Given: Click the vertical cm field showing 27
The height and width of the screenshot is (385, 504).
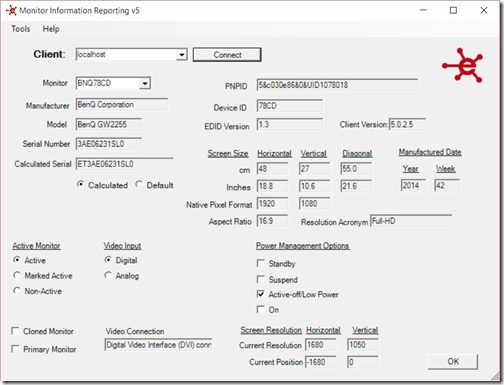Looking at the screenshot, I should click(x=314, y=168).
